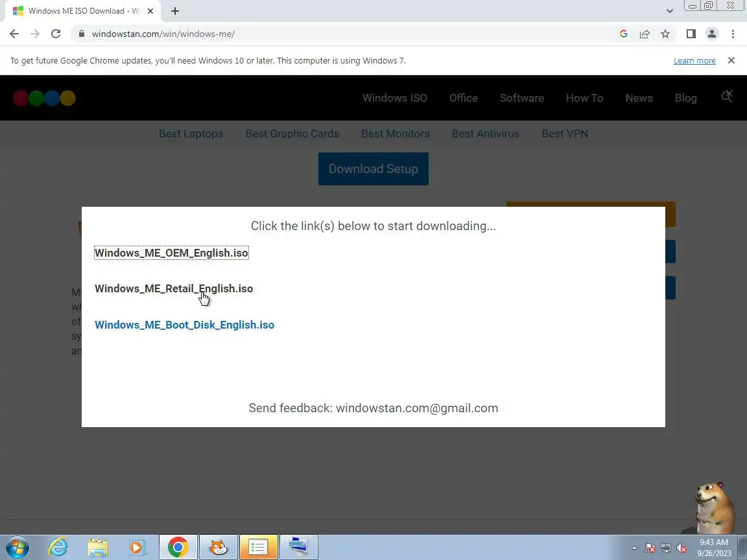
Task: Expand the tab search dropdown arrow
Action: point(669,11)
